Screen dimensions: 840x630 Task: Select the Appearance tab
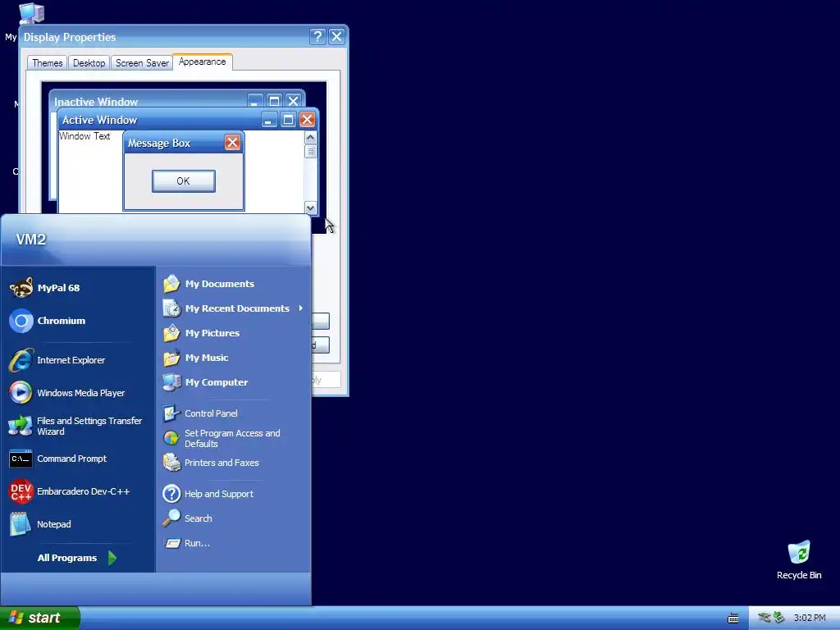pos(203,62)
